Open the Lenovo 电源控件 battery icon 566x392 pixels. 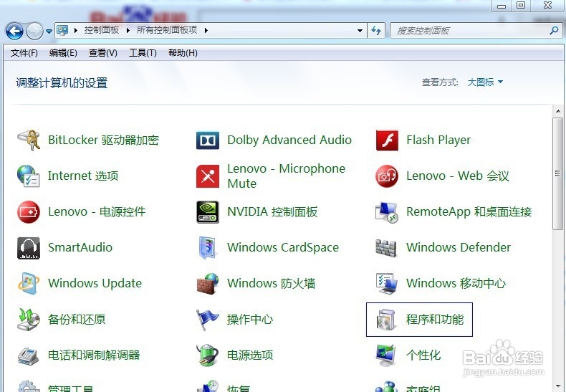29,212
